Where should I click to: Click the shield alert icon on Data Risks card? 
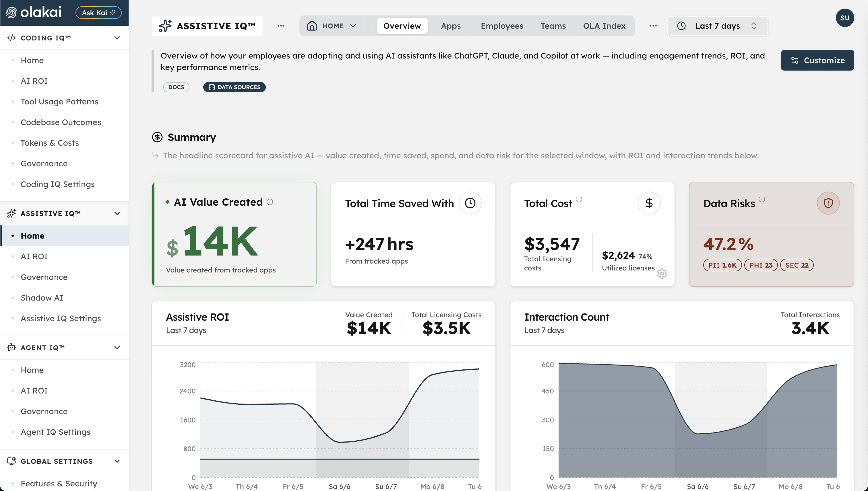tap(828, 203)
